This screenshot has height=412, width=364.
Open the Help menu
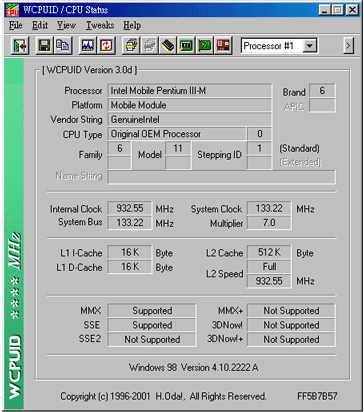(132, 25)
